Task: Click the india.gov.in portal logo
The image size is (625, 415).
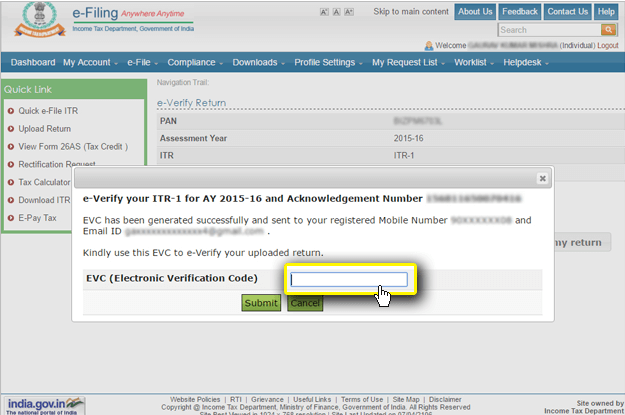Action: pyautogui.click(x=44, y=404)
